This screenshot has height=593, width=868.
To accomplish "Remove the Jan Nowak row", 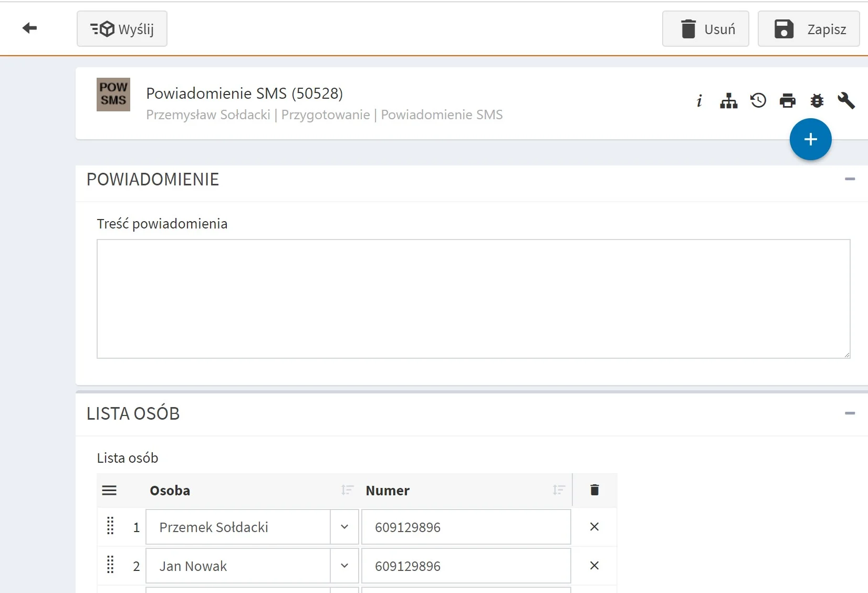I will point(594,566).
